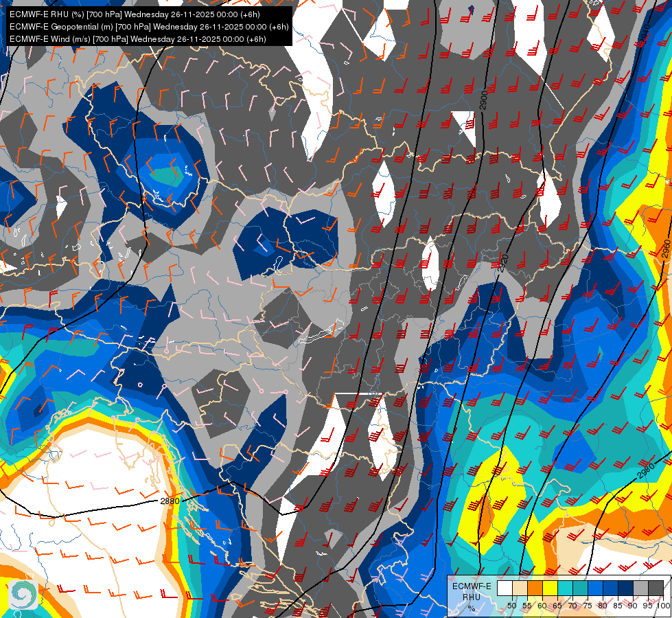Image resolution: width=672 pixels, height=618 pixels.
Task: Click the 'ECMWF-E' label in the legend
Action: (472, 586)
